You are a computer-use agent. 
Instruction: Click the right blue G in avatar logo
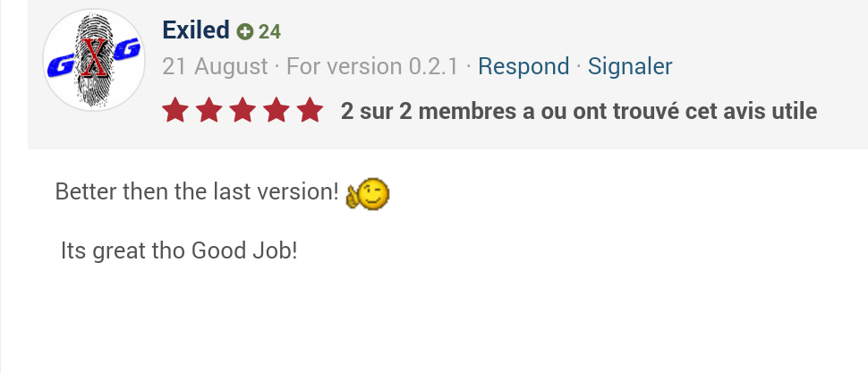point(126,51)
